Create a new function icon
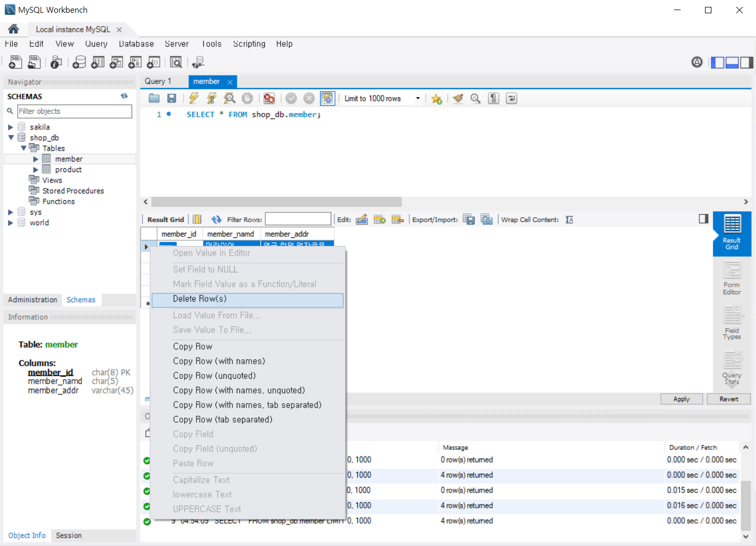This screenshot has height=546, width=756. pos(153,62)
